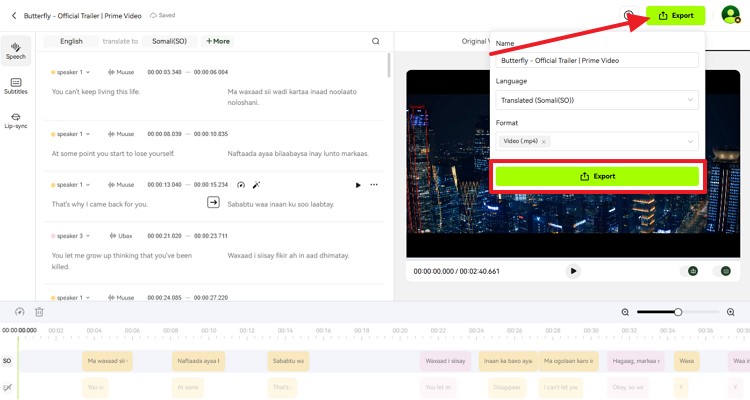Select the Somali(SO) language tab
750x400 pixels.
[x=169, y=41]
